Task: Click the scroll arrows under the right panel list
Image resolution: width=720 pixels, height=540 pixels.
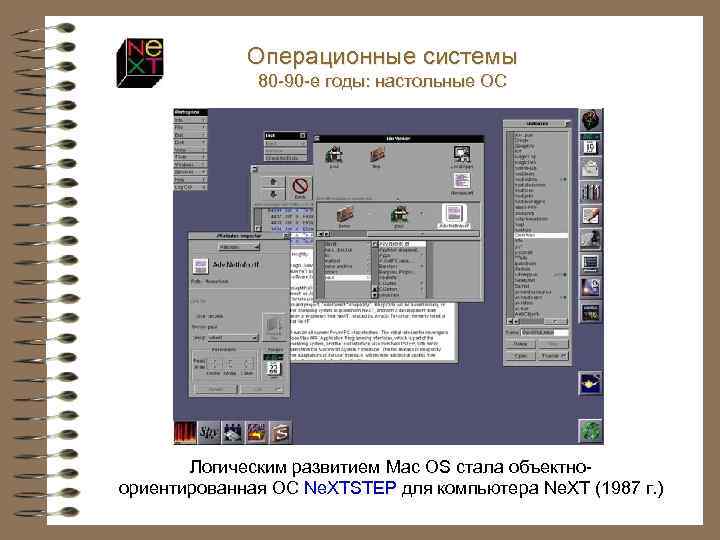Action: 512,321
